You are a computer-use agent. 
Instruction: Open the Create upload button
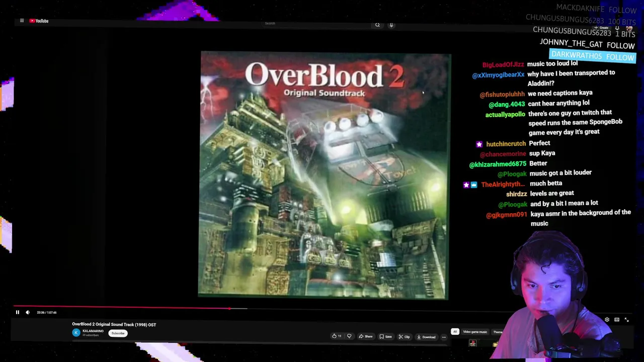(602, 28)
